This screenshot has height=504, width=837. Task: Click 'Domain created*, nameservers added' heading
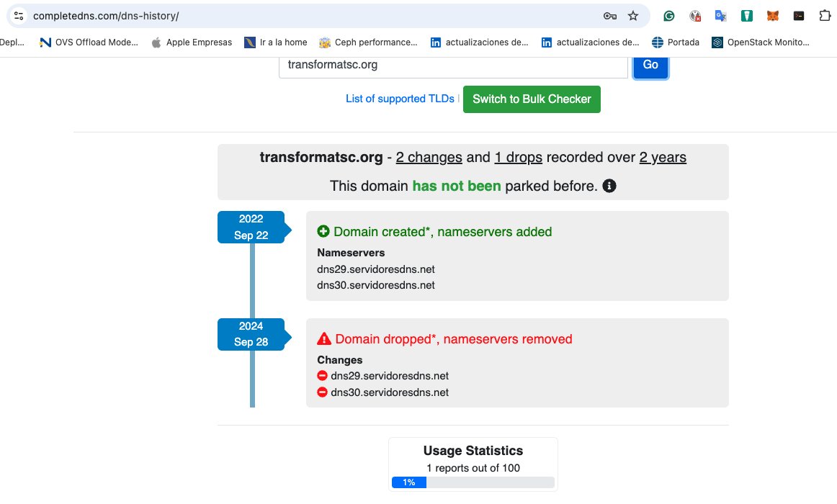pyautogui.click(x=442, y=232)
